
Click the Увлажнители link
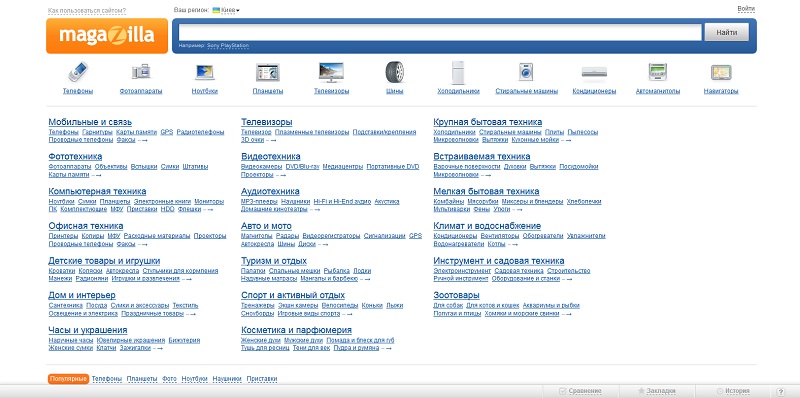click(586, 236)
